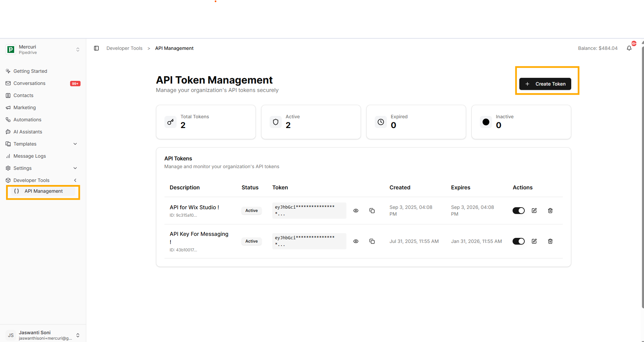Delete the API for Wix Studio token
This screenshot has width=644, height=342.
click(x=550, y=211)
